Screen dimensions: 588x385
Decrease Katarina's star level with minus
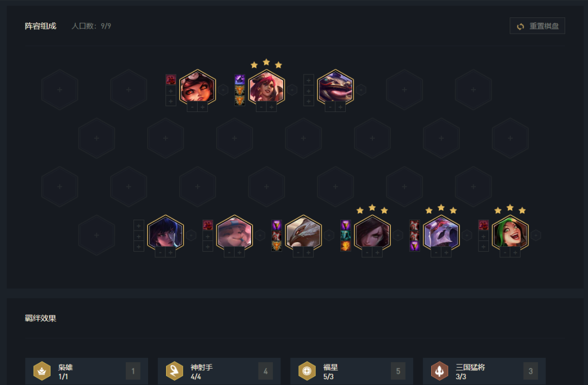click(261, 107)
